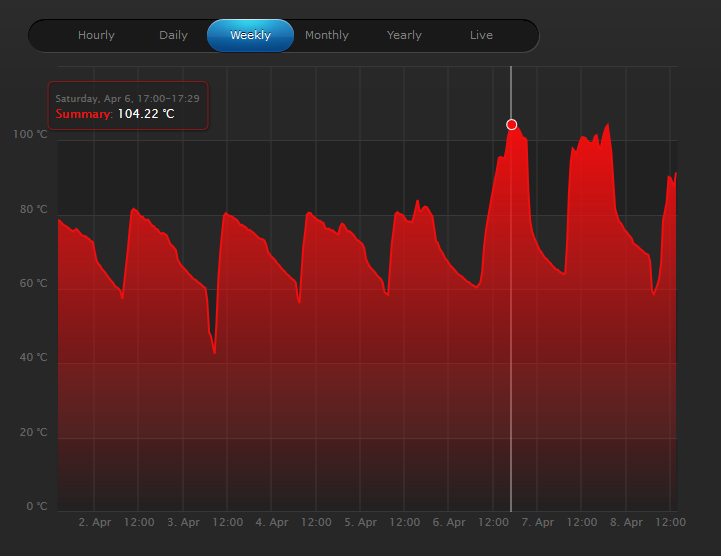The height and width of the screenshot is (556, 721).
Task: Click the 40 °C y-axis label
Action: [32, 358]
